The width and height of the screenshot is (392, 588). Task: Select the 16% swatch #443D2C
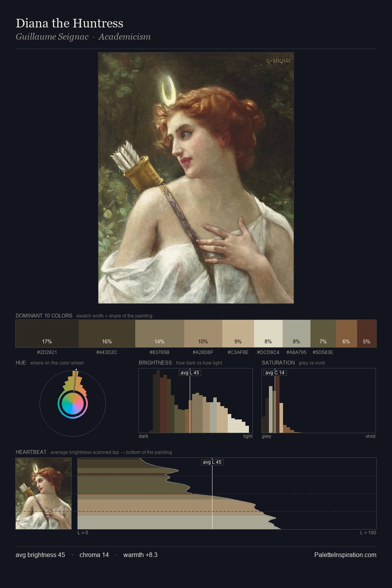pyautogui.click(x=107, y=334)
